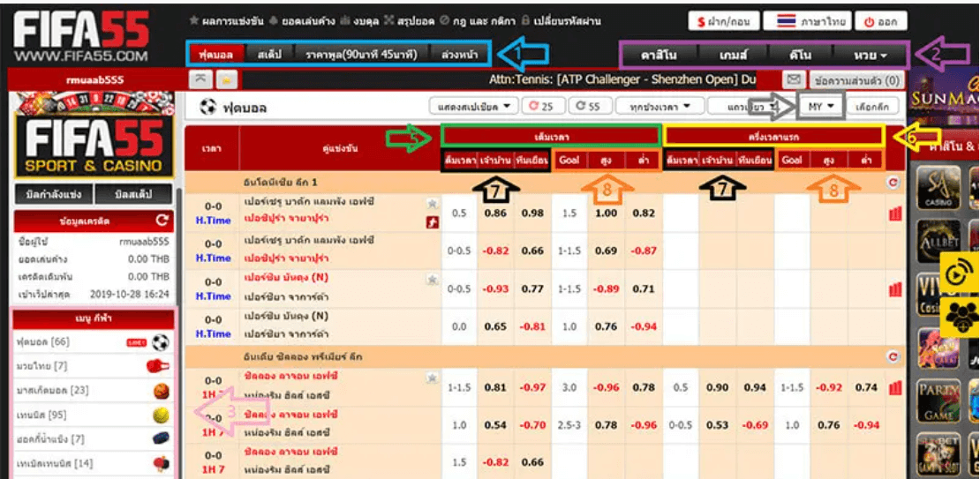The height and width of the screenshot is (479, 980).
Task: Click over odds 1.00 in first row
Action: 606,213
